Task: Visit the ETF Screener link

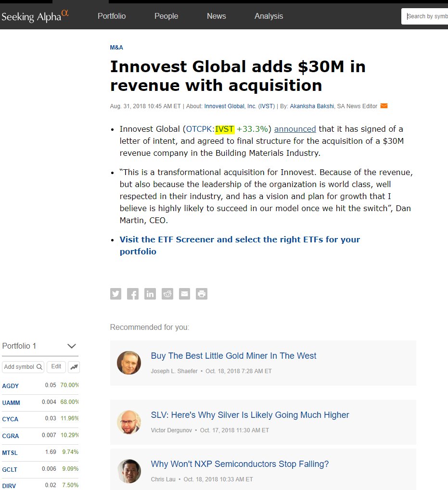Action: [240, 245]
